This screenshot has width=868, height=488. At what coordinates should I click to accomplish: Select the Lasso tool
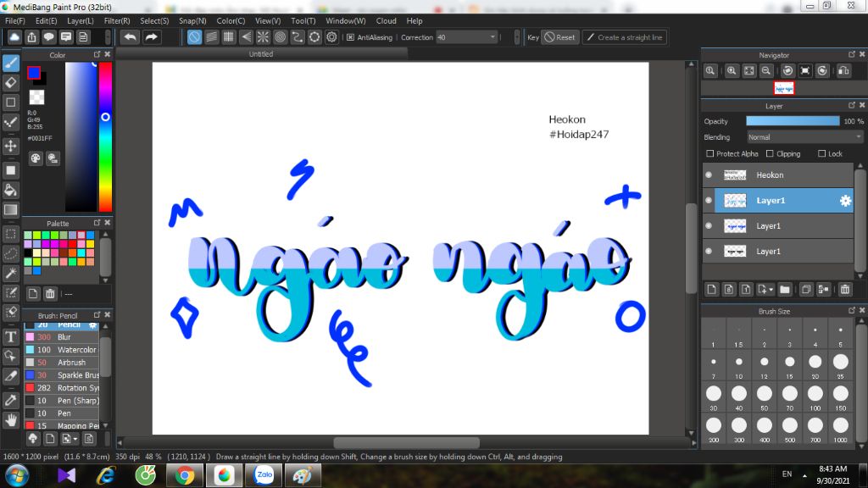[11, 253]
